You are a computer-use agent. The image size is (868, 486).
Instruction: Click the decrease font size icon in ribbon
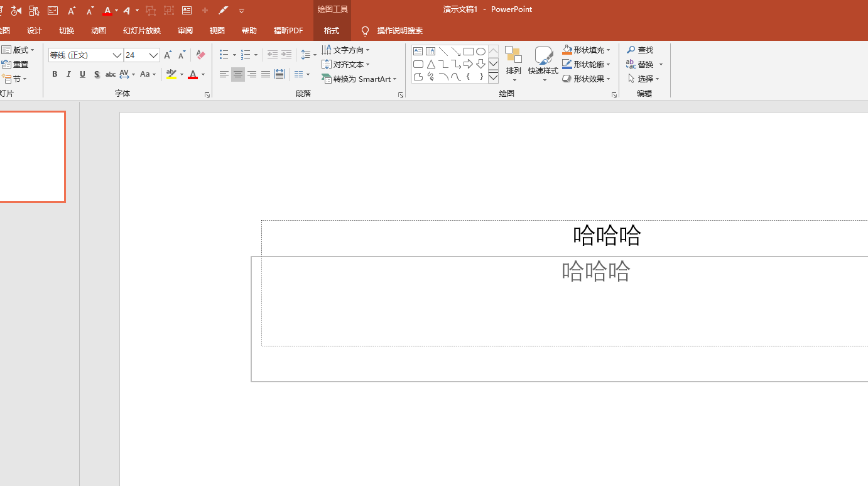[182, 55]
